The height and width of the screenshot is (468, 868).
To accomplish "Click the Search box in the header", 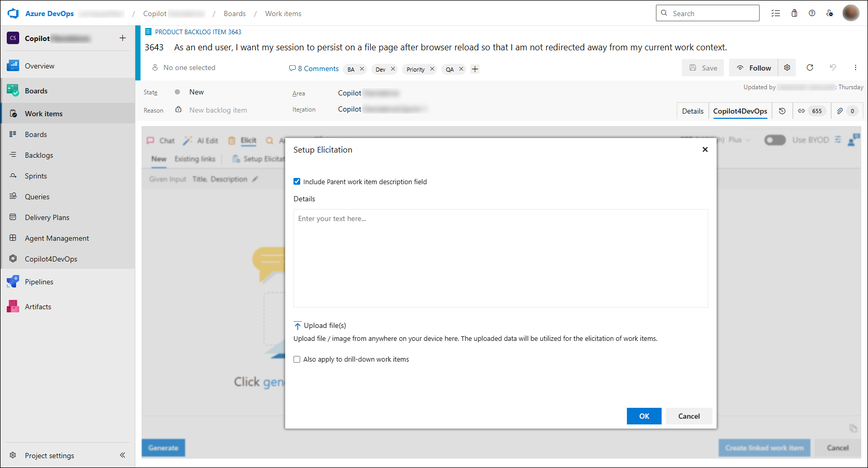I will coord(707,13).
